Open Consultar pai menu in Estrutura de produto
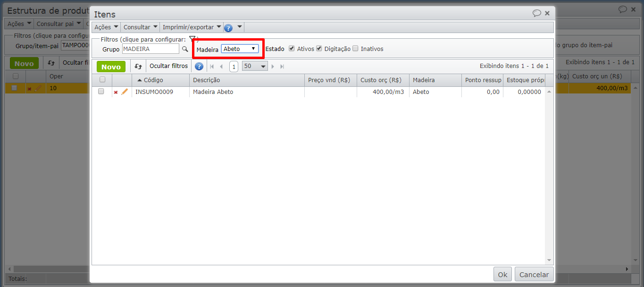The image size is (644, 287). click(x=59, y=24)
